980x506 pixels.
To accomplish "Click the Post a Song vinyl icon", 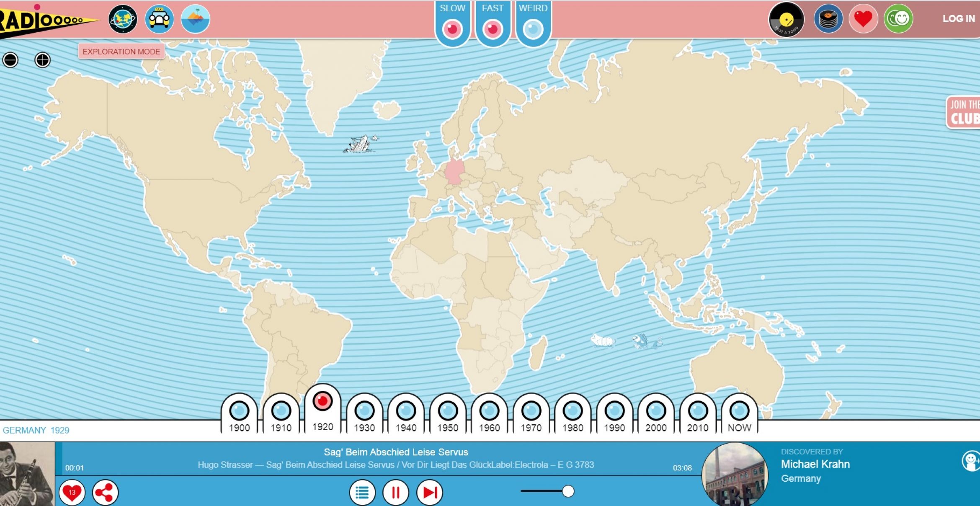I will pos(786,19).
